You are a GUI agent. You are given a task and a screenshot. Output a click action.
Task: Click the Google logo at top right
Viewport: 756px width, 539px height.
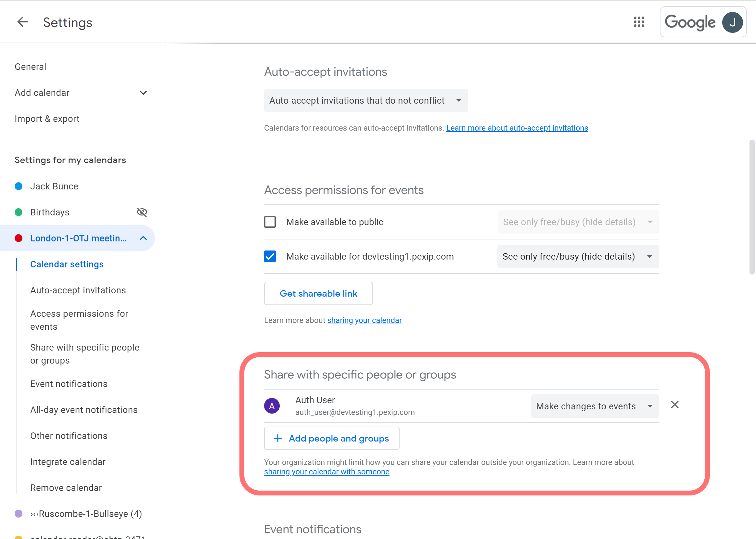click(690, 22)
